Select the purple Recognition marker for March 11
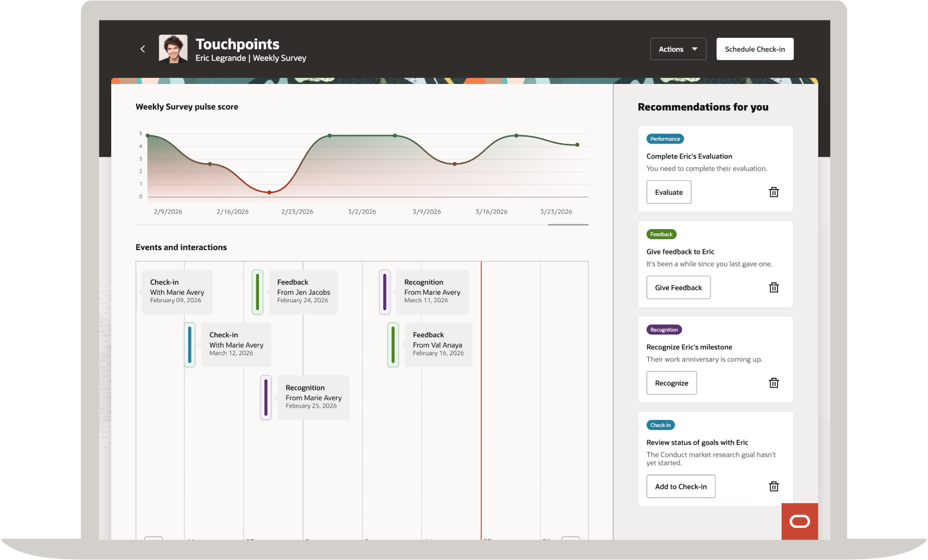Viewport: 928px width, 560px height. pos(385,292)
